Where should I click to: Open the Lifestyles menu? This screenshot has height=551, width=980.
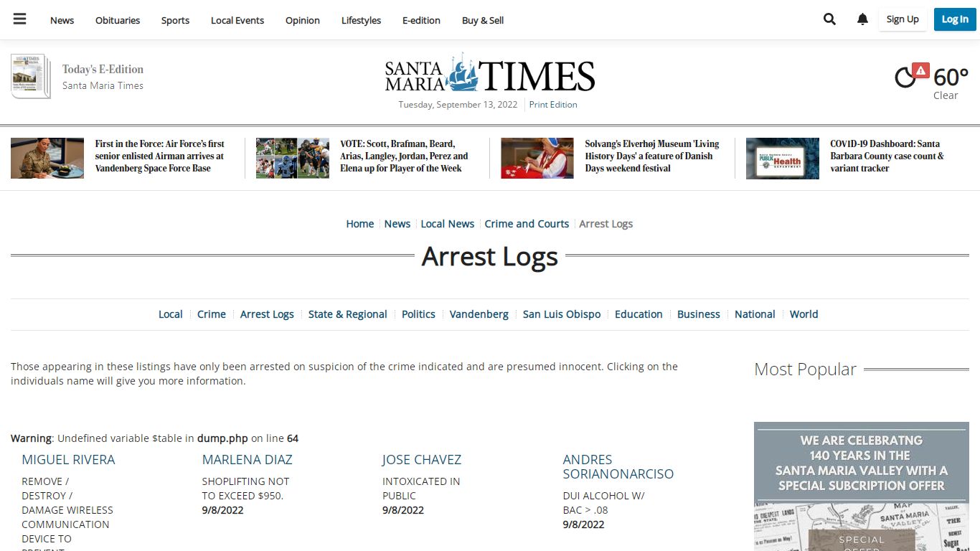click(361, 20)
